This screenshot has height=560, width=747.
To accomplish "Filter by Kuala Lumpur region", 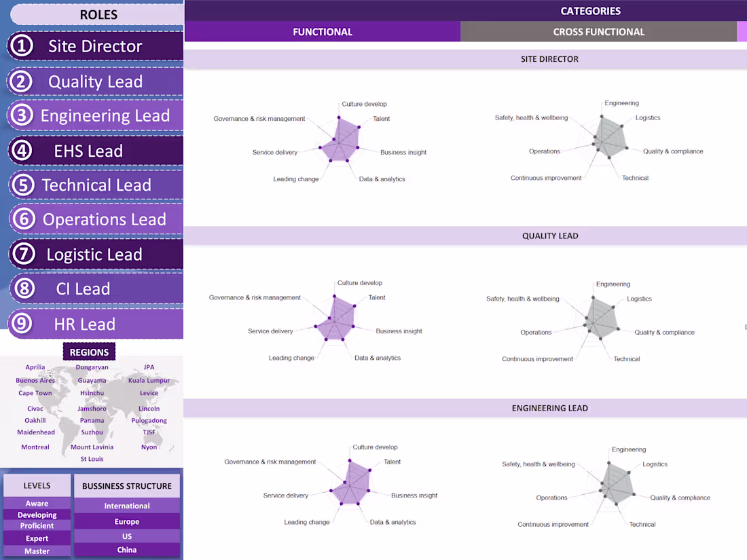I will point(149,381).
